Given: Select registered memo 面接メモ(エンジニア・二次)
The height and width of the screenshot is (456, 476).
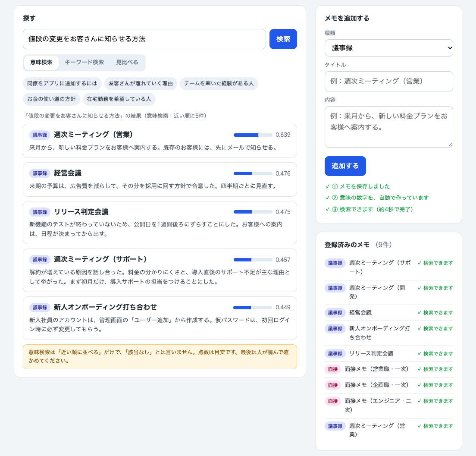Looking at the screenshot, I should coord(388,405).
